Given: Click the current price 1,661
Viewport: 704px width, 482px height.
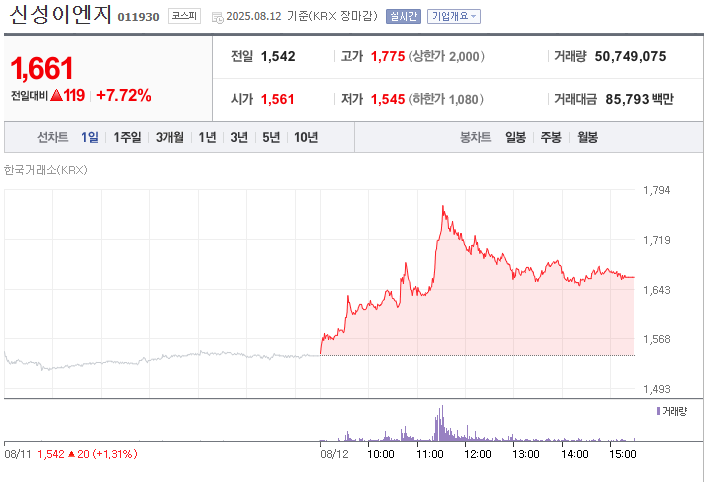Looking at the screenshot, I should (42, 69).
